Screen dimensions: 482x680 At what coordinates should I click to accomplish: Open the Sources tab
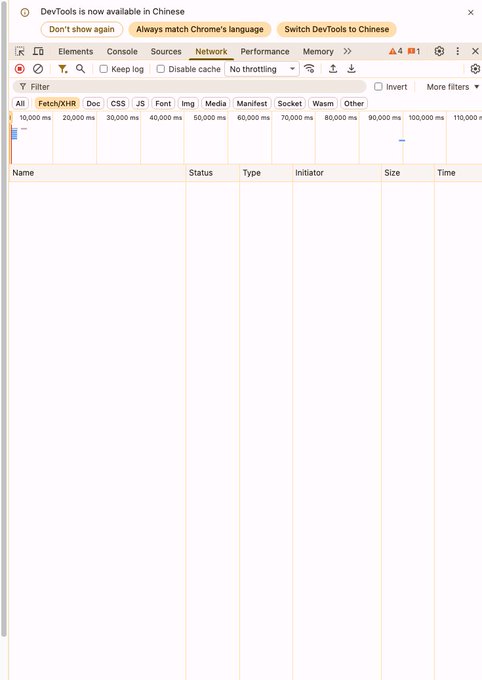(166, 51)
